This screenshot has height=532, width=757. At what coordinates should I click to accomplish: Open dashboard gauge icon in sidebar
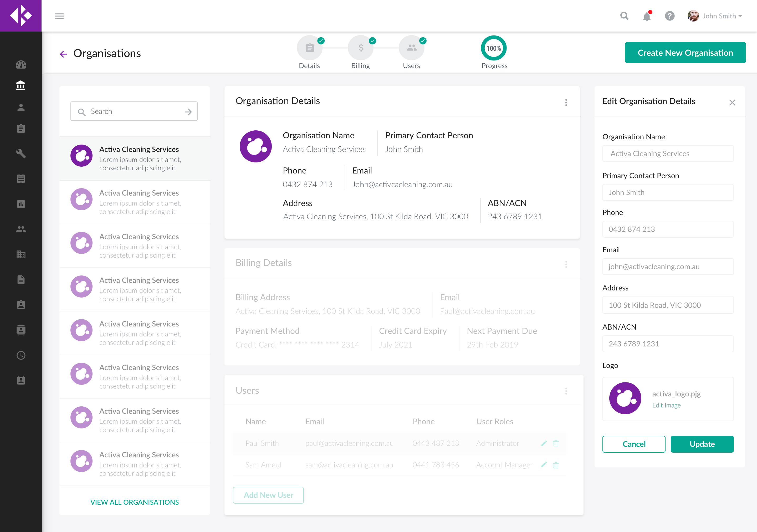(21, 65)
